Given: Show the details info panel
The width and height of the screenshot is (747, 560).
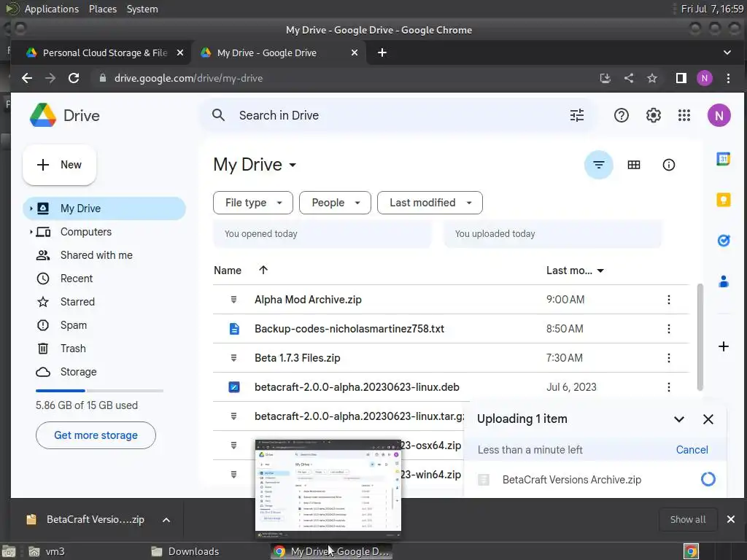Looking at the screenshot, I should point(668,165).
